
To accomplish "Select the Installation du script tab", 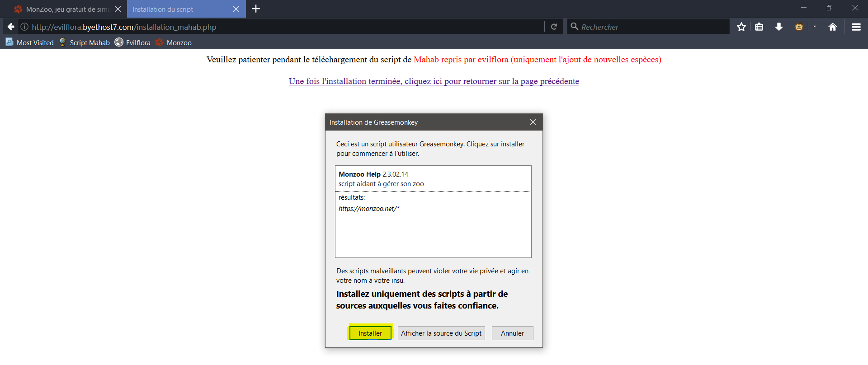I will pos(186,9).
